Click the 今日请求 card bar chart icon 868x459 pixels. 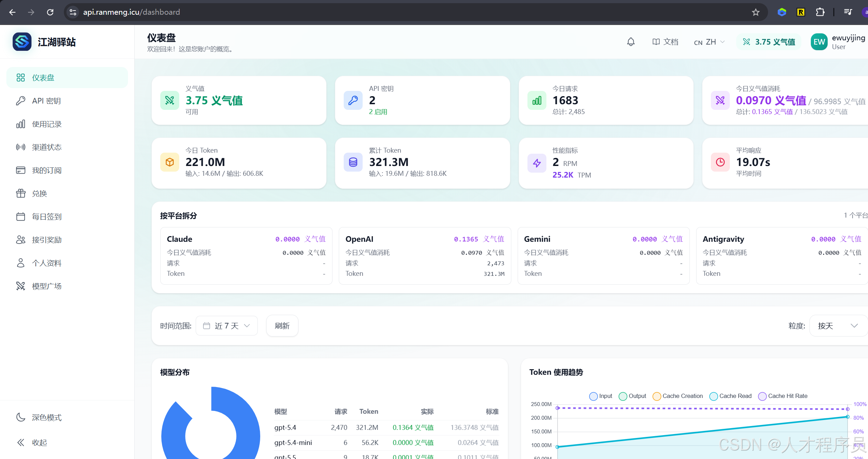tap(537, 100)
